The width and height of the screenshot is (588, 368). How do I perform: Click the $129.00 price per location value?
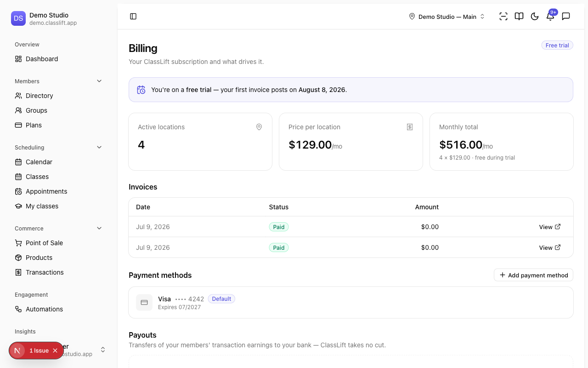point(310,145)
